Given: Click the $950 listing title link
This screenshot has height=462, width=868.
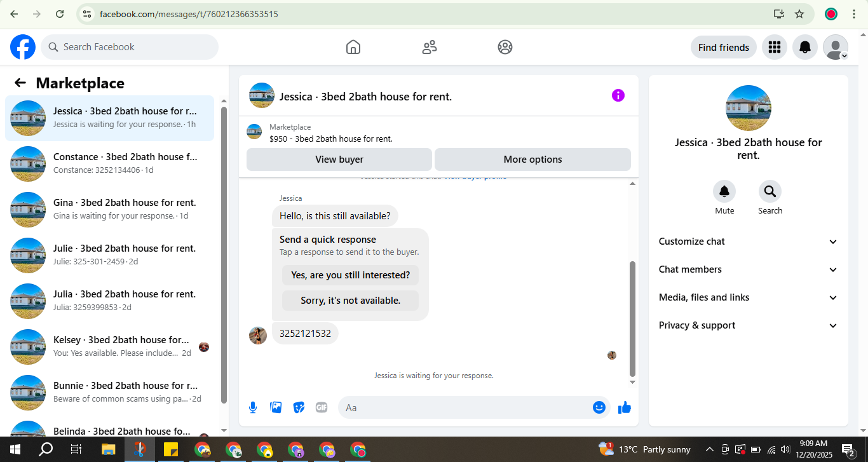Looking at the screenshot, I should [331, 139].
